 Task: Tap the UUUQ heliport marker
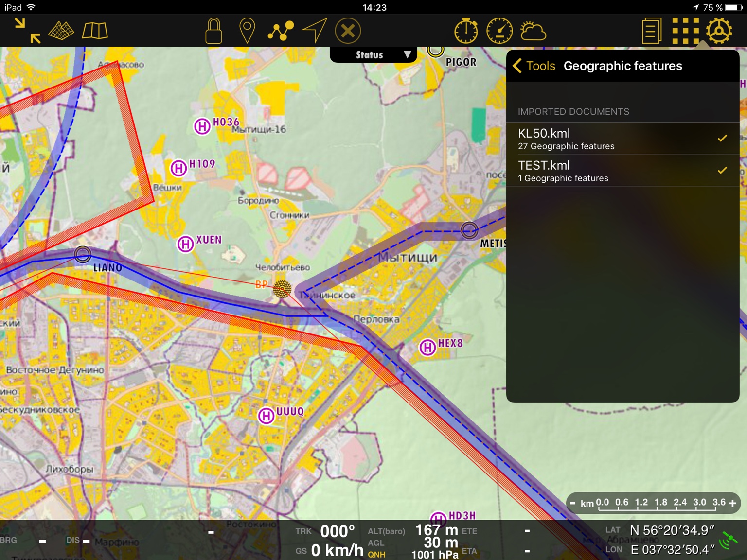click(267, 416)
